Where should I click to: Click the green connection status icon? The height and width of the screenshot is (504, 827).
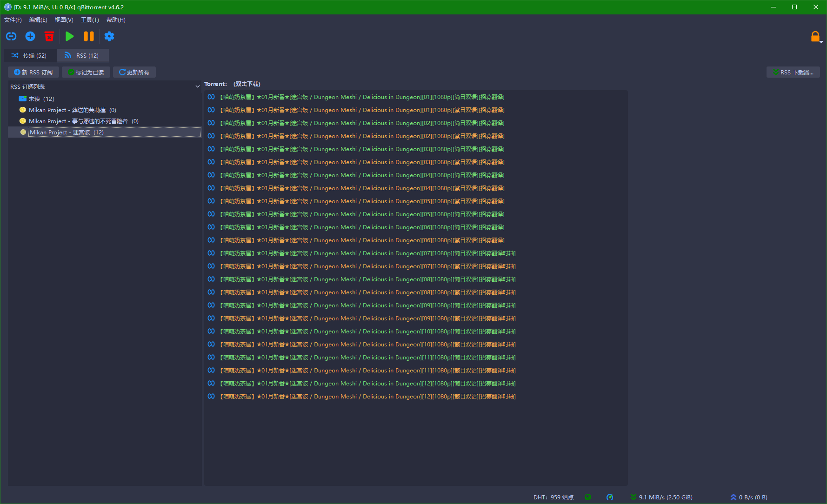tap(588, 497)
